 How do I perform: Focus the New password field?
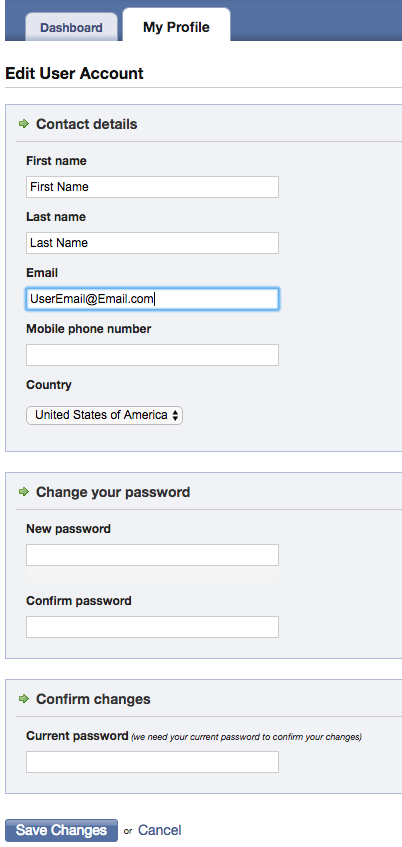pyautogui.click(x=152, y=555)
